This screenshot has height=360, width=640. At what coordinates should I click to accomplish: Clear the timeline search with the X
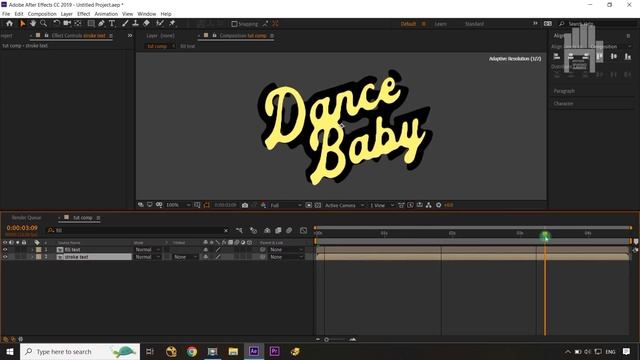(226, 231)
